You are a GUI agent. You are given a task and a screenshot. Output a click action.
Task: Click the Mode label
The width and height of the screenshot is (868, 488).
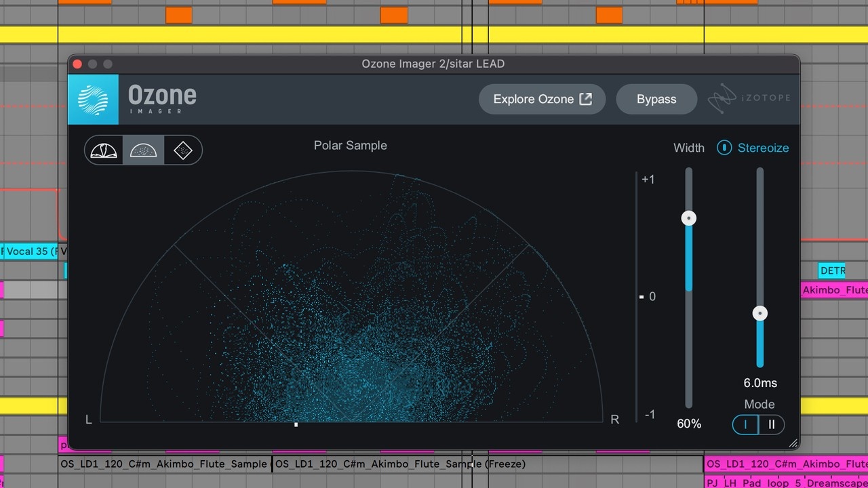click(x=759, y=405)
